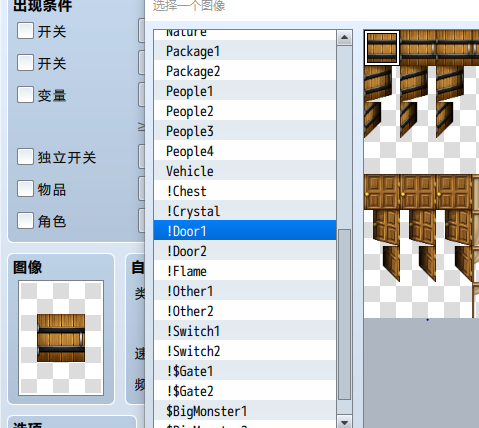
Task: Select the closed barred wooden door sprite
Action: point(382,48)
